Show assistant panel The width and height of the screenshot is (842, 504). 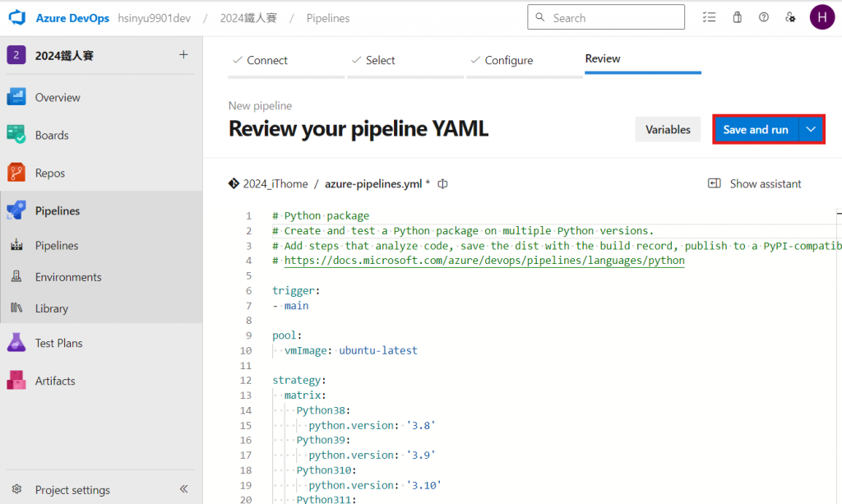coord(755,184)
